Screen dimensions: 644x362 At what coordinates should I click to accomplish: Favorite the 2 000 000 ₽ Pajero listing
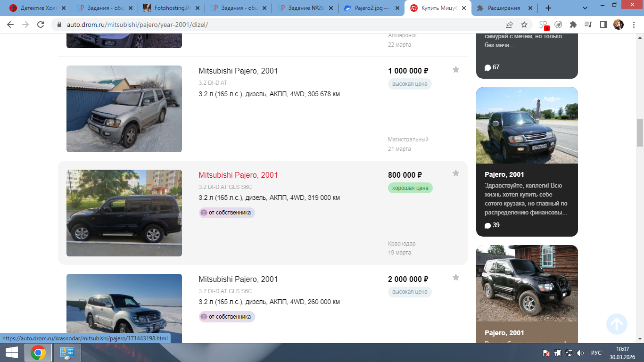[455, 278]
